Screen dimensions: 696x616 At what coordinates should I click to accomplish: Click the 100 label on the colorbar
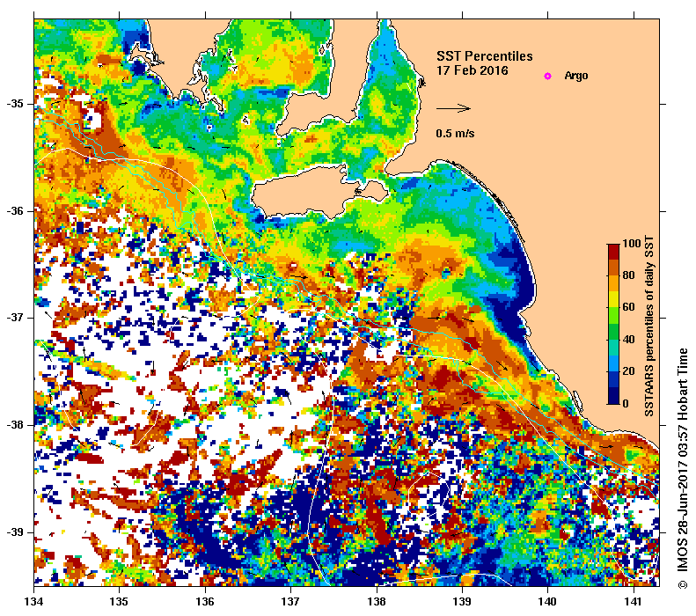coord(631,244)
